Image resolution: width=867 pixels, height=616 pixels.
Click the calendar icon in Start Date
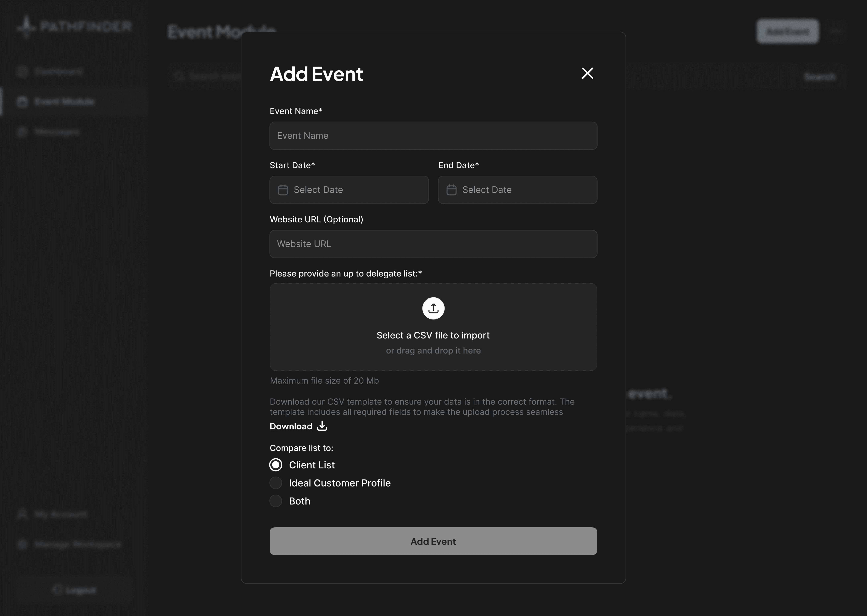coord(283,190)
